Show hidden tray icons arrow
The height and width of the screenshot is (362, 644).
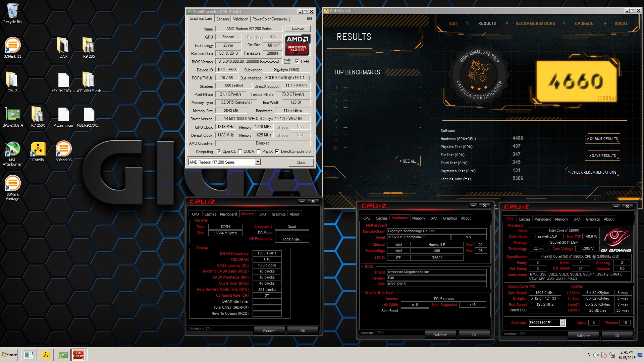[589, 354]
